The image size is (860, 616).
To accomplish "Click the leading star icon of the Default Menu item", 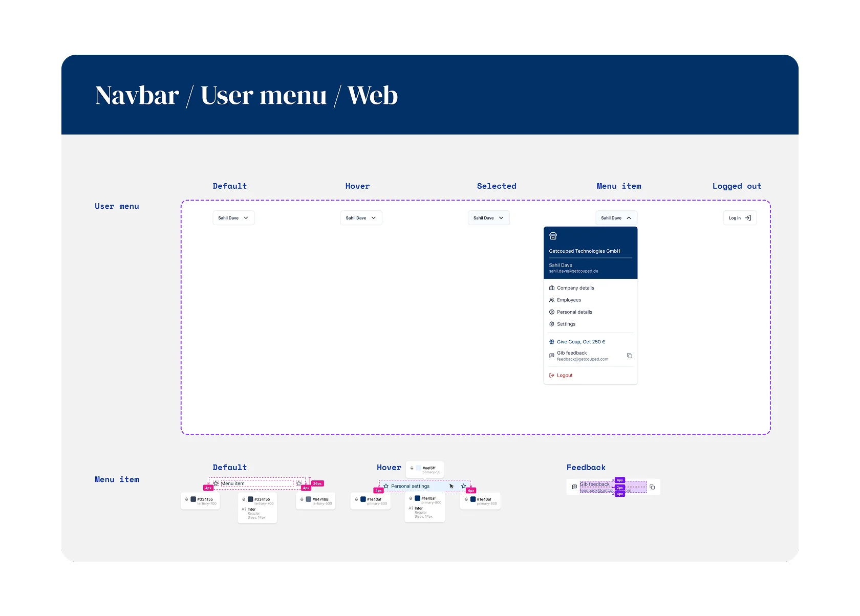I will pyautogui.click(x=216, y=483).
